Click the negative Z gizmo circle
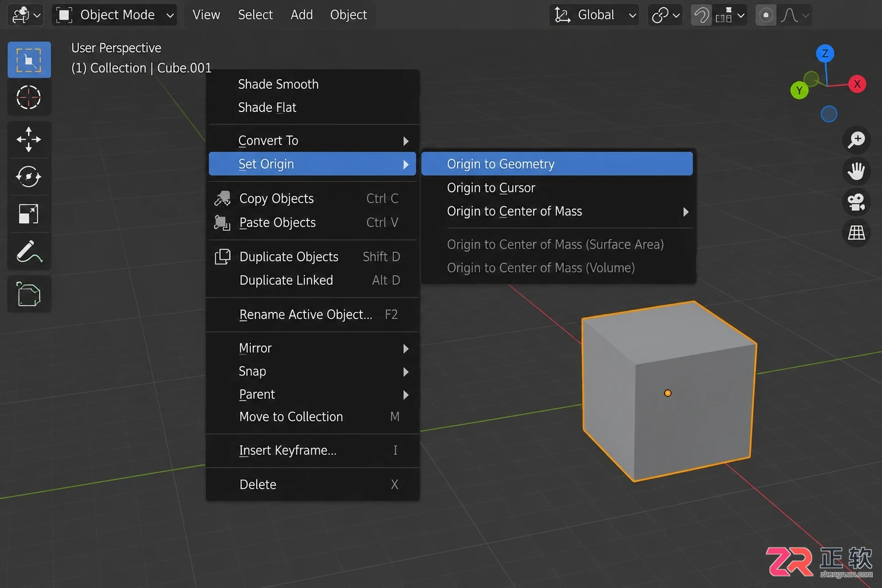 pos(829,114)
